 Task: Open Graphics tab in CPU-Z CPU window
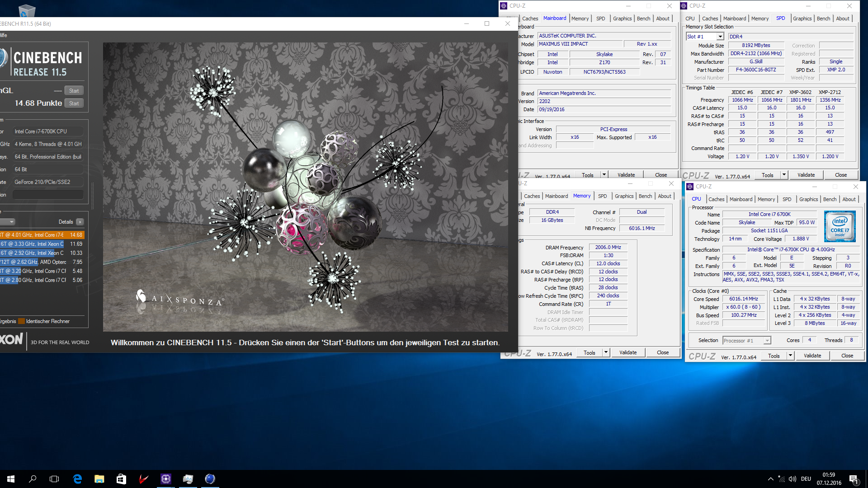tap(808, 199)
